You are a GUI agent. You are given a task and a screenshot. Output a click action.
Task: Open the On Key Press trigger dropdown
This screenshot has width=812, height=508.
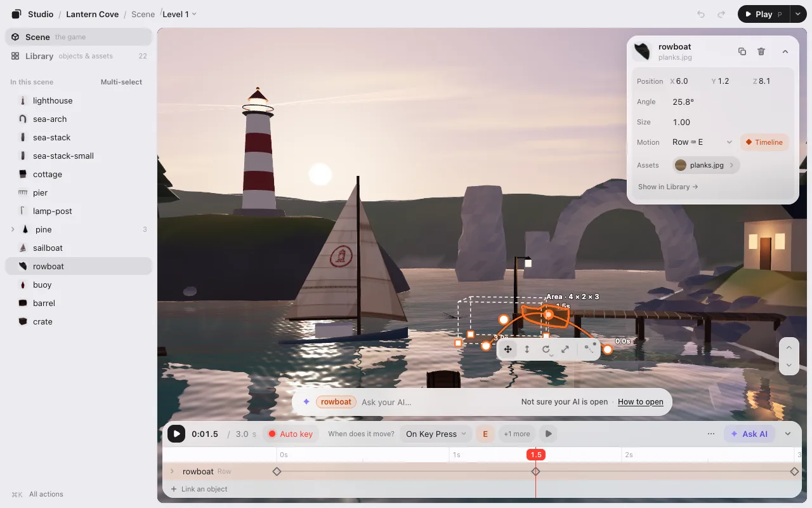click(436, 434)
